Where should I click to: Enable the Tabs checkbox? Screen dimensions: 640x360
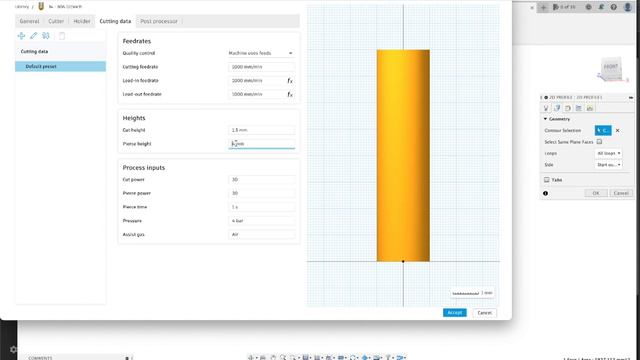(x=547, y=180)
